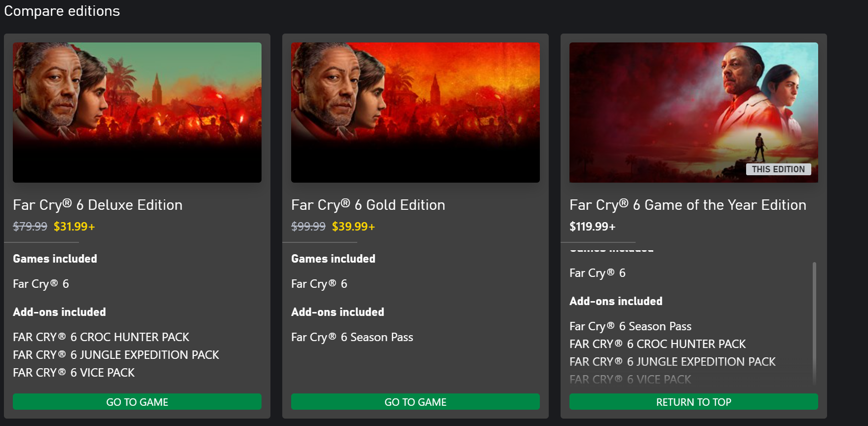Click the THIS EDITION badge
This screenshot has width=868, height=426.
coord(778,169)
